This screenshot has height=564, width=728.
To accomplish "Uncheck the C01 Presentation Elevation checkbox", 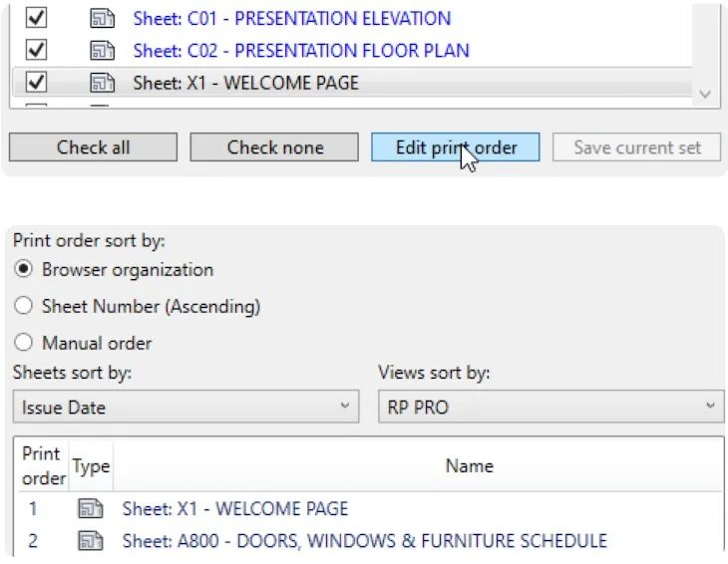I will tap(36, 18).
